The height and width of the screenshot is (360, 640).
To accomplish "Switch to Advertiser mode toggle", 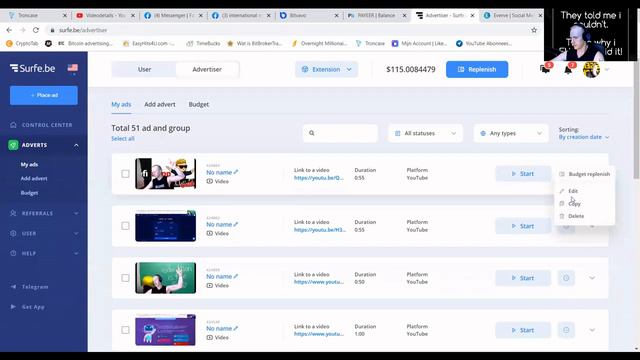I will point(207,69).
